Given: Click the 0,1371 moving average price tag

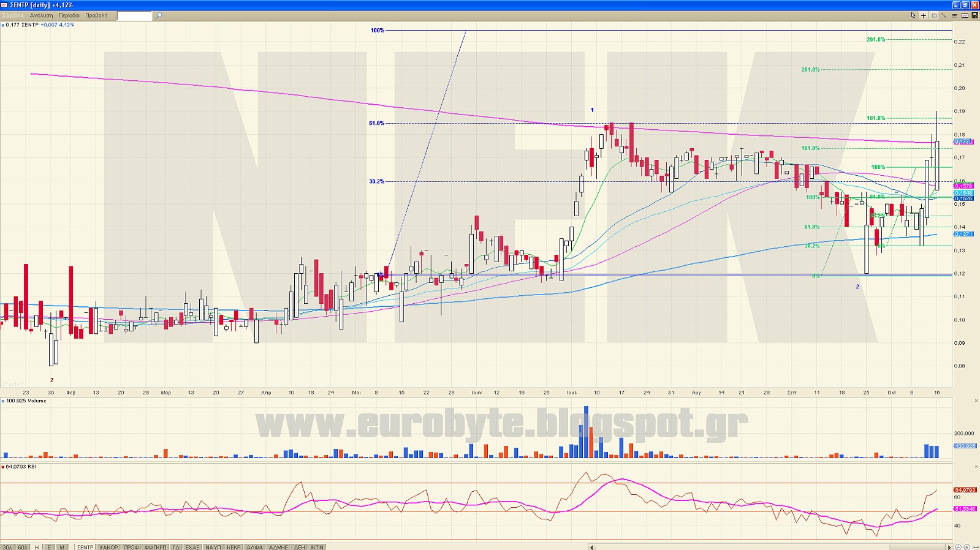Looking at the screenshot, I should (x=963, y=234).
